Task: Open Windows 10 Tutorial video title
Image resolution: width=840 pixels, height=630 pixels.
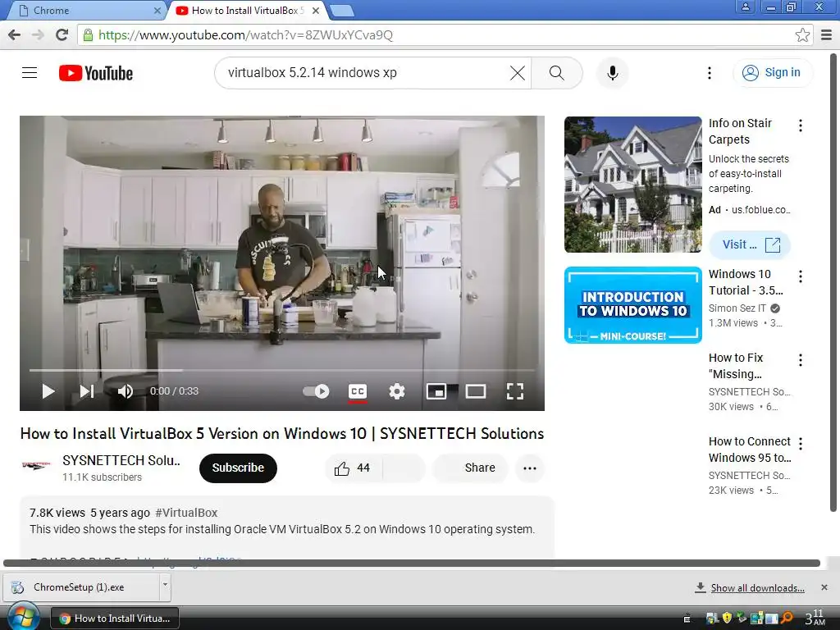Action: 745,282
